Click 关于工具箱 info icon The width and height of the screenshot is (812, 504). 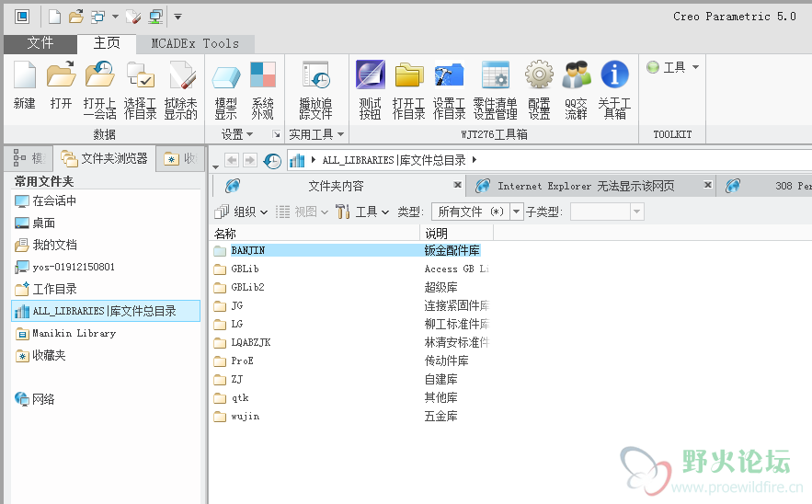pos(614,74)
